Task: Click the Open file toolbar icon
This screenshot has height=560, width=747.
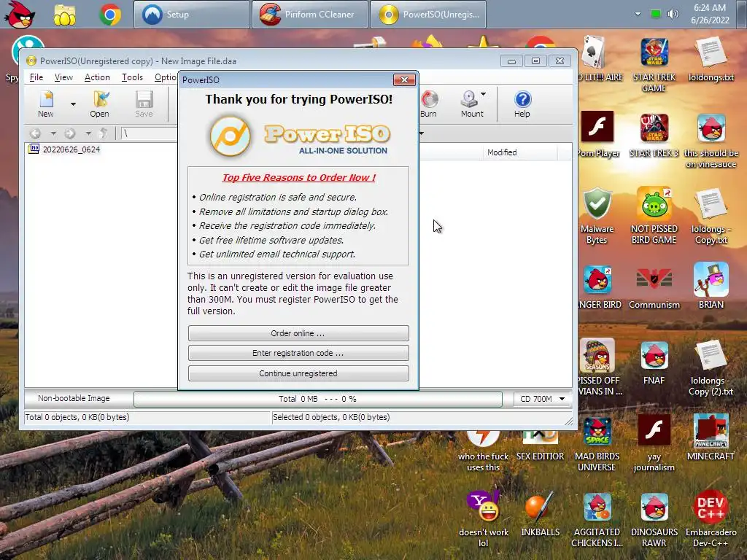Action: (x=99, y=104)
